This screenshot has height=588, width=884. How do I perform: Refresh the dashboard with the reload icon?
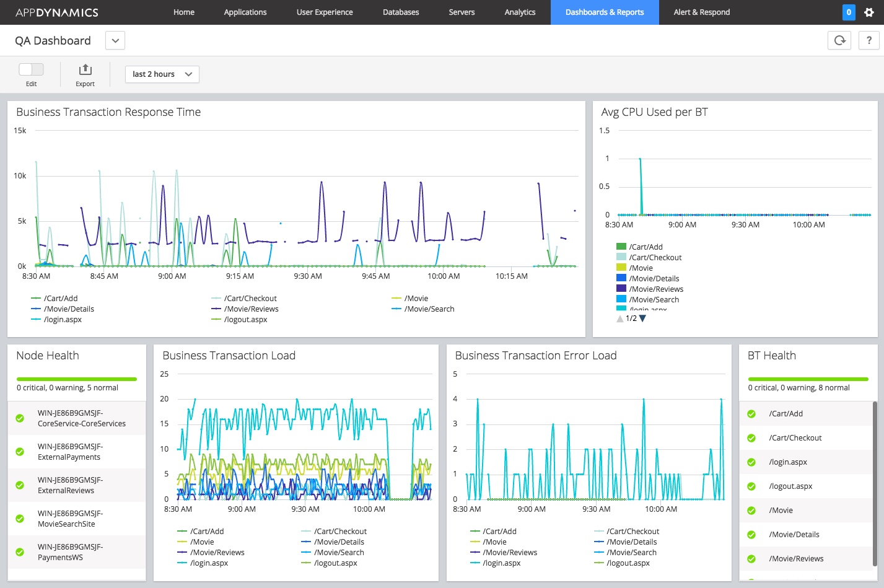839,40
